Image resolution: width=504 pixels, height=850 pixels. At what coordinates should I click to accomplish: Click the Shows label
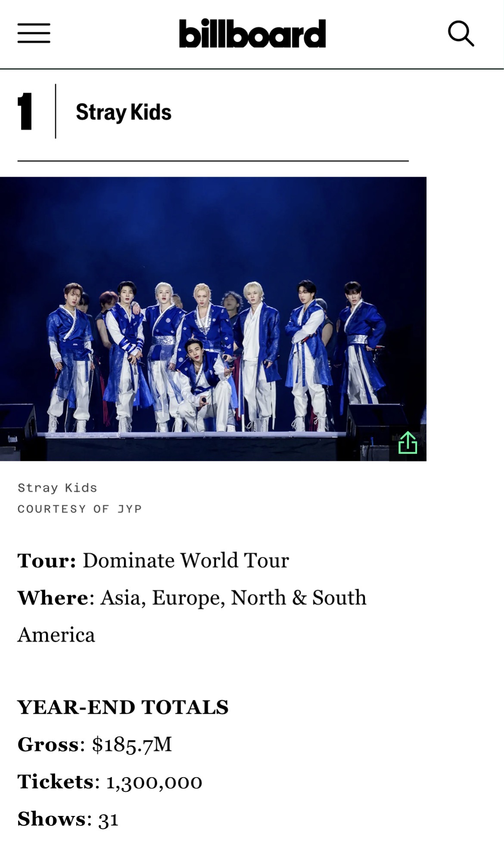click(52, 819)
